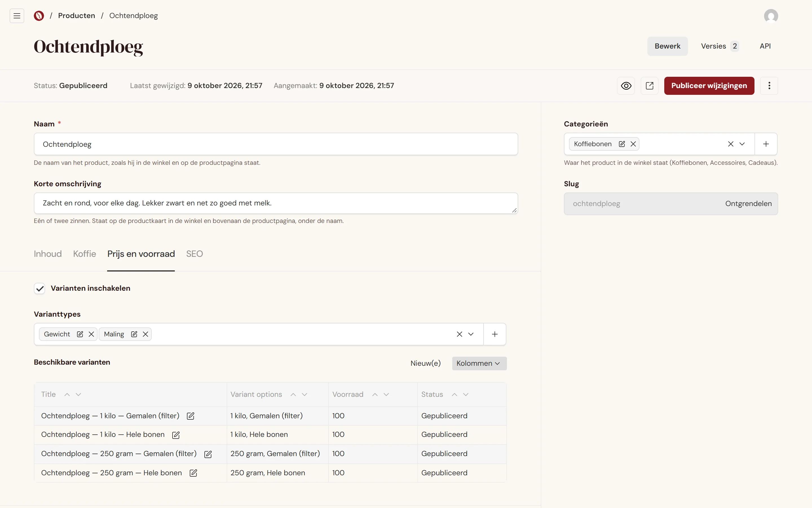Uncheck Varianten inschakelen checkbox
The height and width of the screenshot is (508, 812).
[39, 288]
